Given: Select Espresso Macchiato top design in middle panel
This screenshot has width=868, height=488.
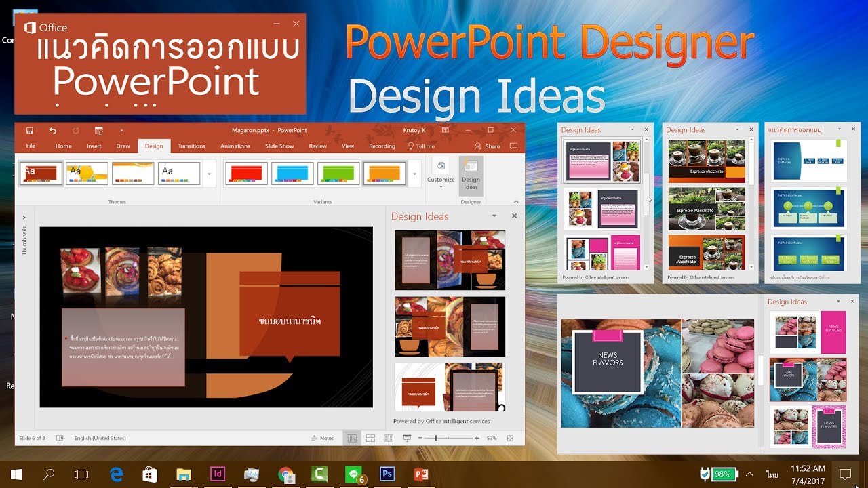Looking at the screenshot, I should [707, 161].
